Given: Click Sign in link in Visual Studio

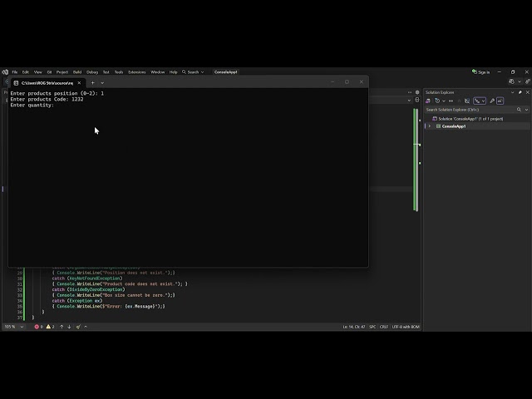Looking at the screenshot, I should [480, 72].
